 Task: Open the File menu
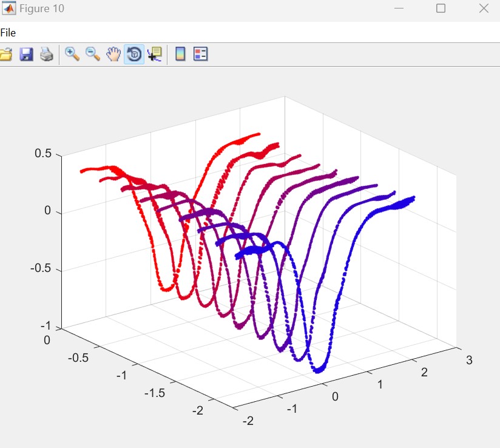(x=8, y=33)
